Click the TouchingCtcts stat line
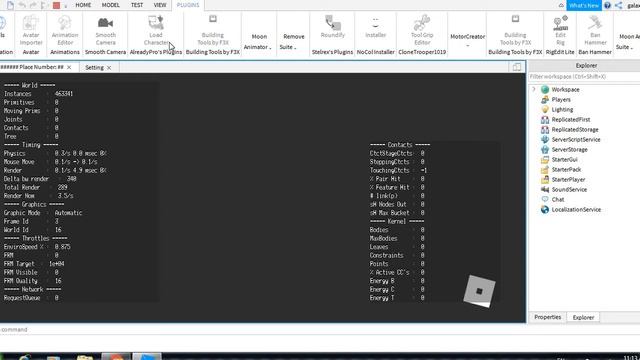Screen dimensions: 640x360 398,170
